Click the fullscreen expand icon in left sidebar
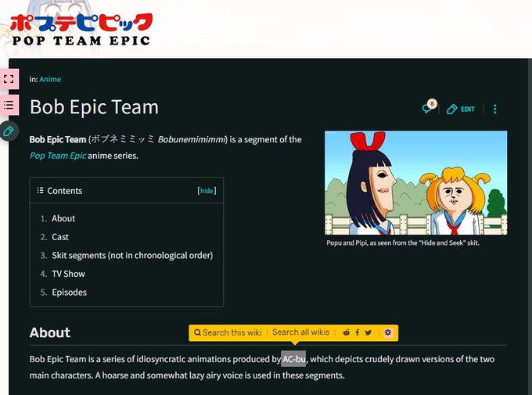The width and height of the screenshot is (532, 395). point(9,79)
